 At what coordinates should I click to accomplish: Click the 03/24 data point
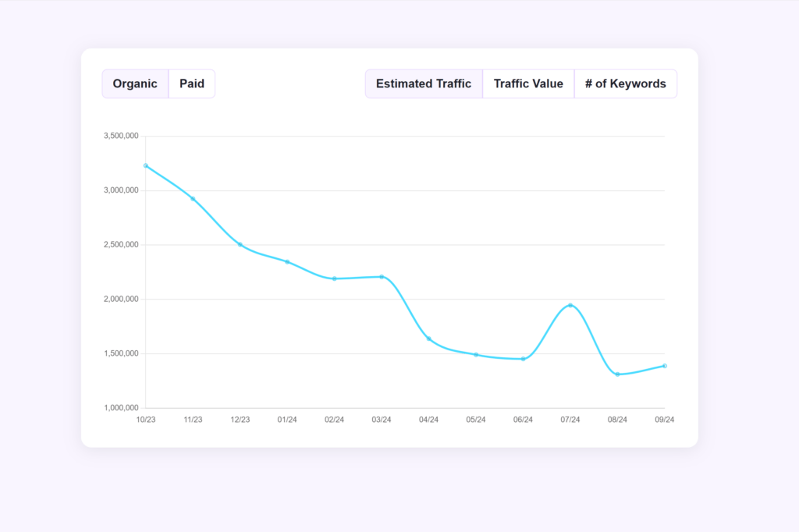[x=381, y=276]
